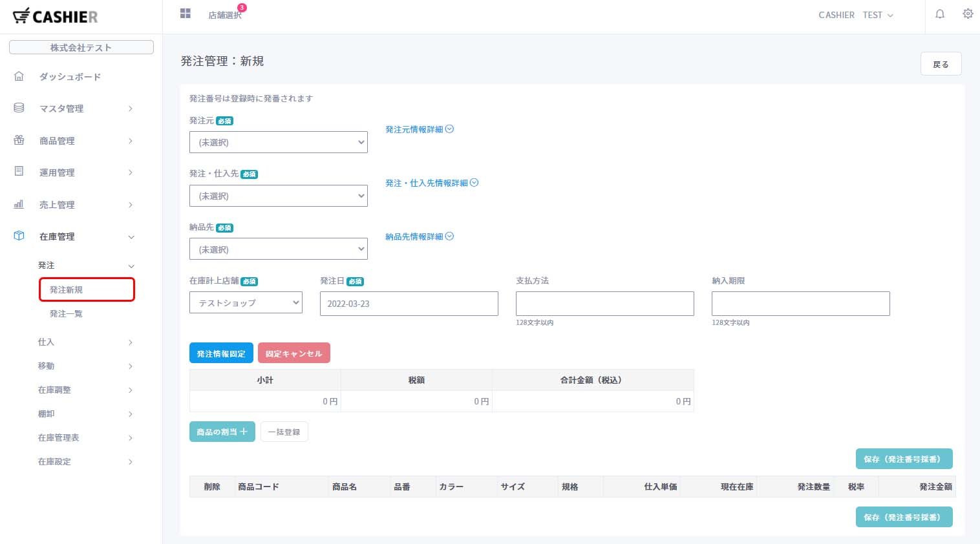The width and height of the screenshot is (980, 544).
Task: Select 発注新規 in sidebar
Action: pos(87,289)
